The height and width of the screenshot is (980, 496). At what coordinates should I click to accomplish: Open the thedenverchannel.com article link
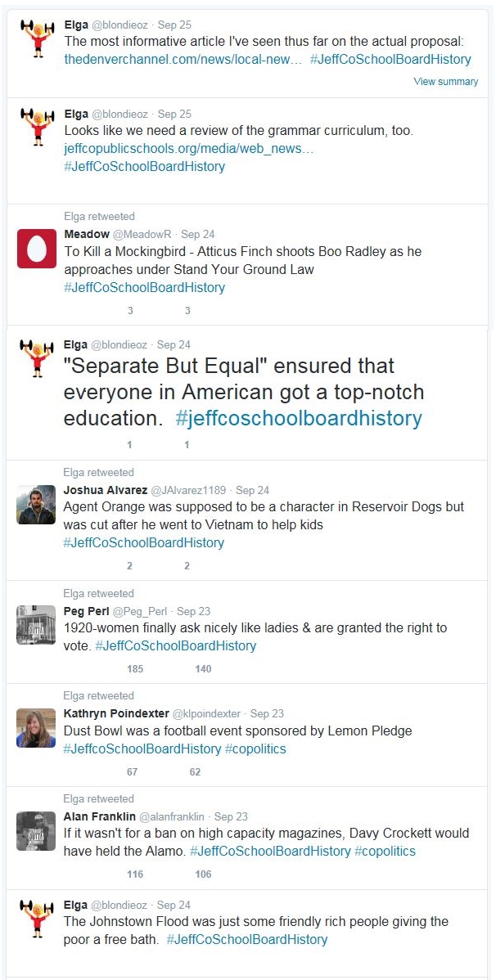[x=183, y=59]
